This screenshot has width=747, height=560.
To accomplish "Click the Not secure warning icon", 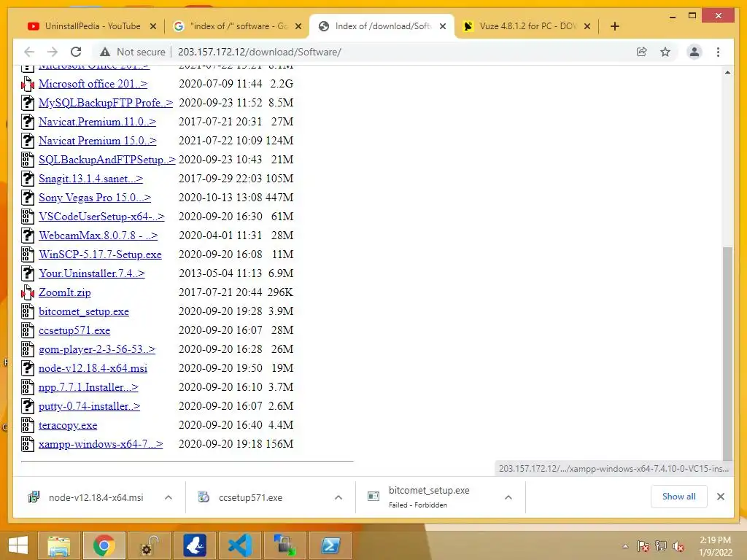I will (105, 52).
